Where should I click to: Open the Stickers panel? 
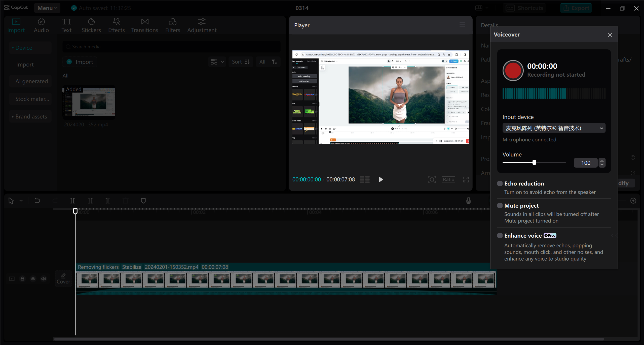pyautogui.click(x=91, y=25)
